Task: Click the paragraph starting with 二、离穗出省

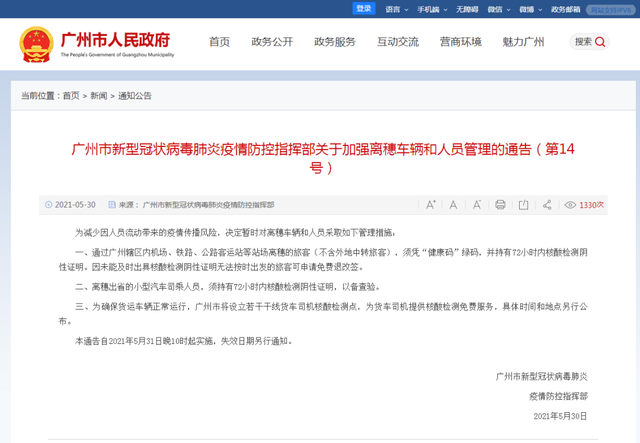Action: 227,287
